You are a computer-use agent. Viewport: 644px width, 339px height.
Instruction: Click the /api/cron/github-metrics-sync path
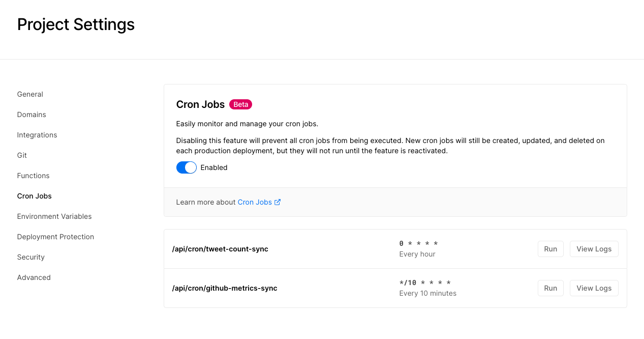click(225, 288)
